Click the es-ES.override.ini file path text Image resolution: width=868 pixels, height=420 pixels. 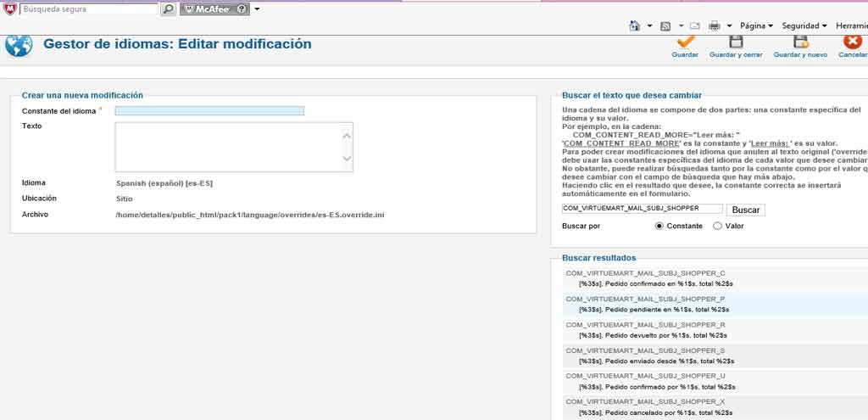[250, 215]
